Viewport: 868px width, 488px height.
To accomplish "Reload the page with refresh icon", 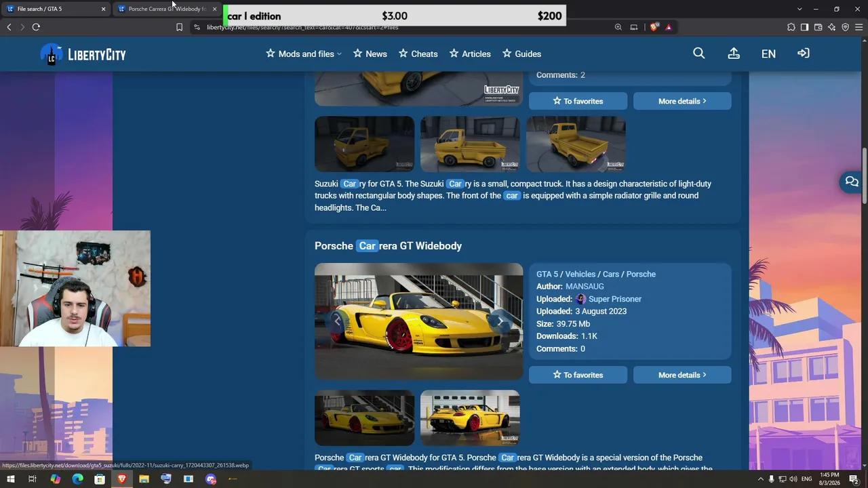I will 36,27.
